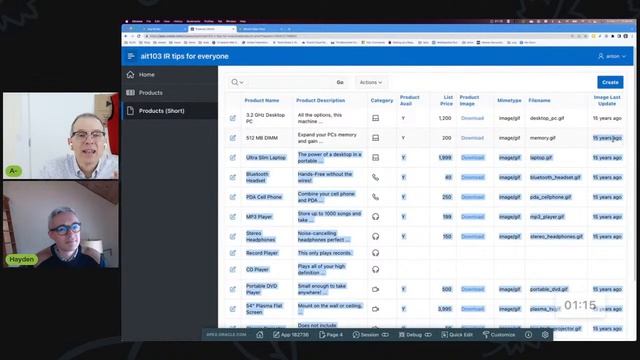
Task: Open the List Price column heading menu
Action: [447, 100]
